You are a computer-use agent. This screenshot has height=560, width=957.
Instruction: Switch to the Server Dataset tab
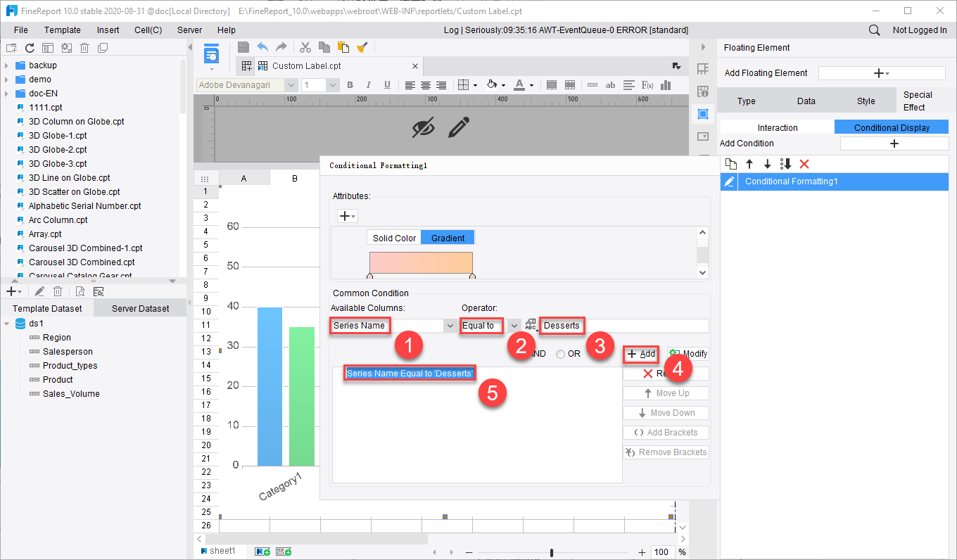click(x=140, y=308)
